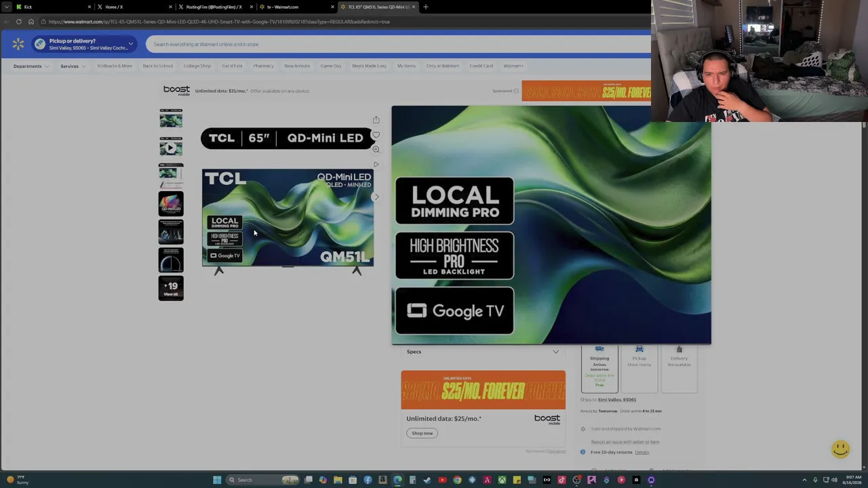Viewport: 868px width, 488px height.
Task: Click the weather widget showing Sunny
Action: click(x=16, y=480)
